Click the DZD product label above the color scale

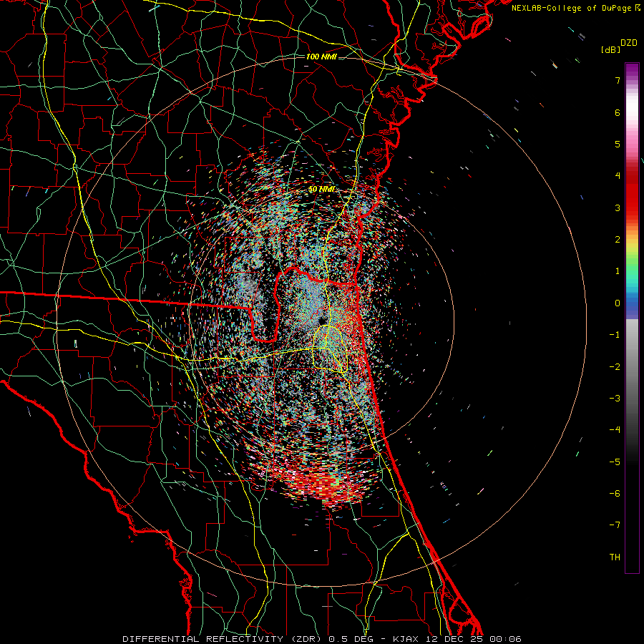click(629, 43)
